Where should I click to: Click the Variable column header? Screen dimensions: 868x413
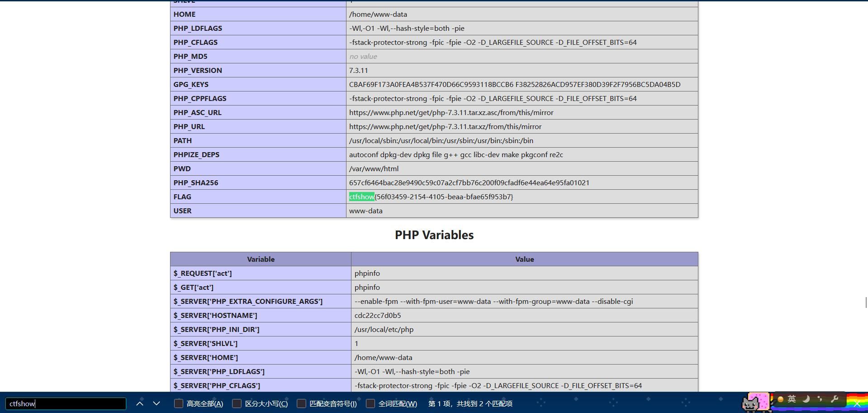tap(261, 259)
